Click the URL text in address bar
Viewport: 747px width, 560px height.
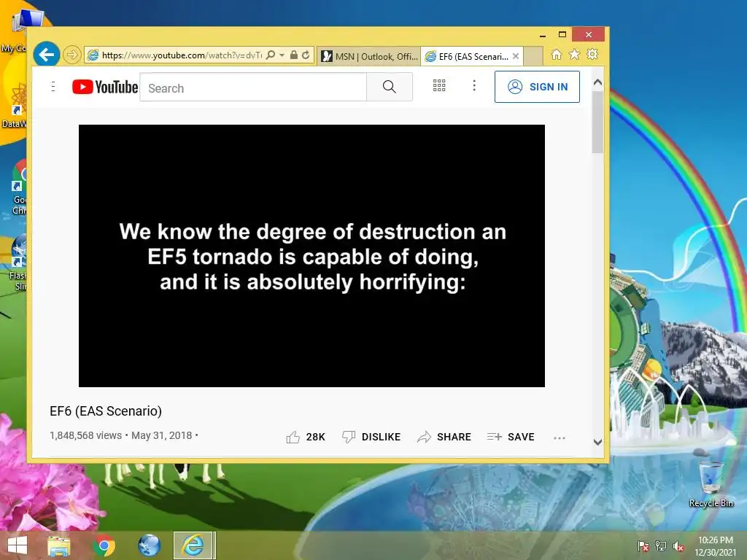click(x=182, y=55)
